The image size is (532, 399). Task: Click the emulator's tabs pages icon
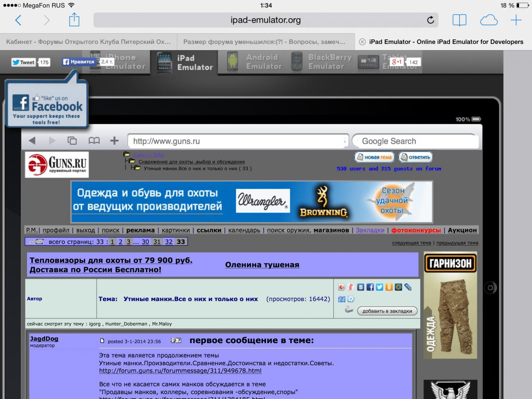72,141
